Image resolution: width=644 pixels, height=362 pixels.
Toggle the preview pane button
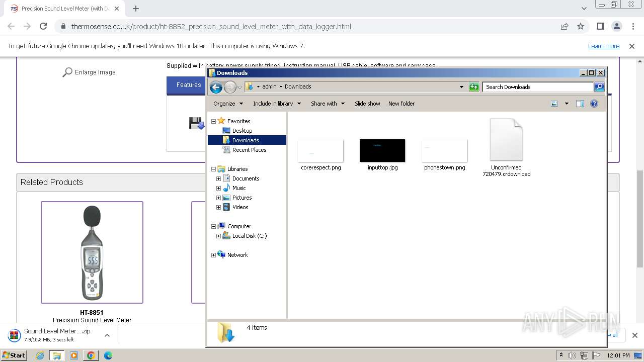580,104
